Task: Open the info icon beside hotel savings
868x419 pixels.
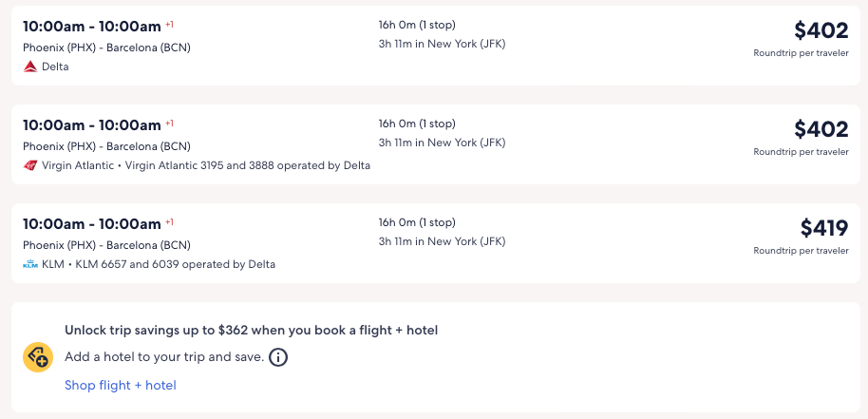Action: point(278,357)
